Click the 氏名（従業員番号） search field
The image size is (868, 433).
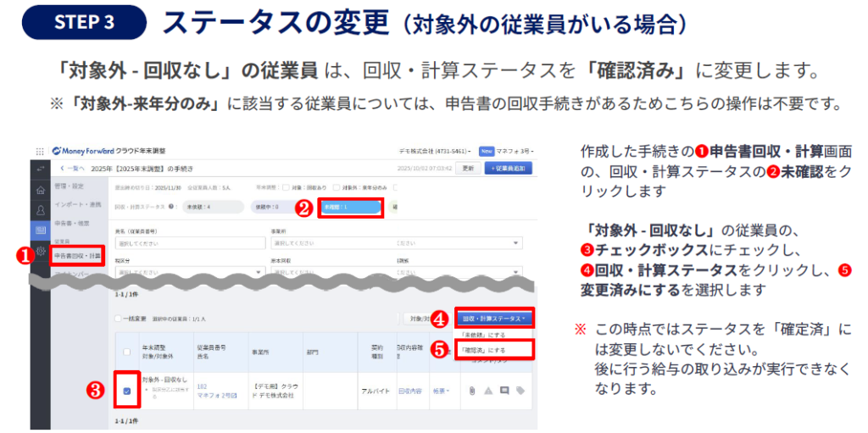(x=186, y=243)
